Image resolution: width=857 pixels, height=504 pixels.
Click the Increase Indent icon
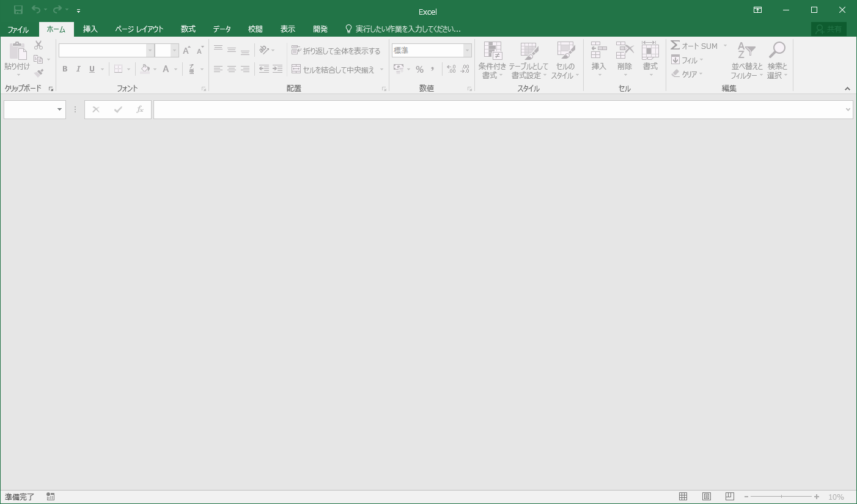278,69
